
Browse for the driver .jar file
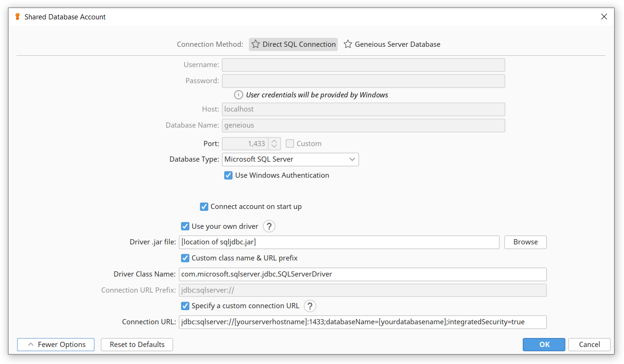click(525, 242)
